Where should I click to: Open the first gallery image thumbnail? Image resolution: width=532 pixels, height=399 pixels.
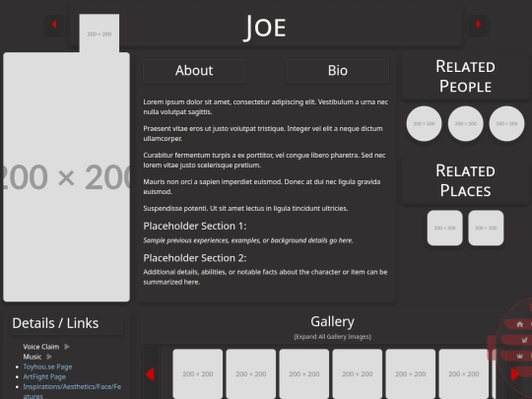point(198,374)
